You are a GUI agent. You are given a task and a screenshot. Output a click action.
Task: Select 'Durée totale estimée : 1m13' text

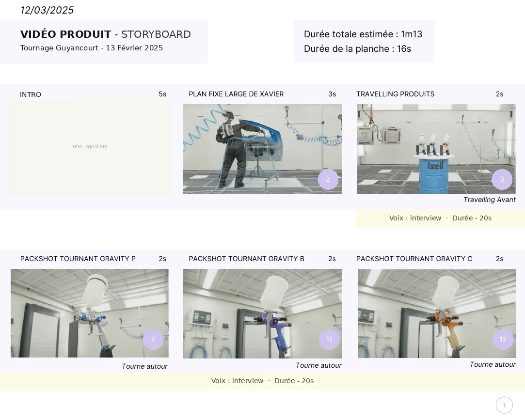click(x=363, y=34)
